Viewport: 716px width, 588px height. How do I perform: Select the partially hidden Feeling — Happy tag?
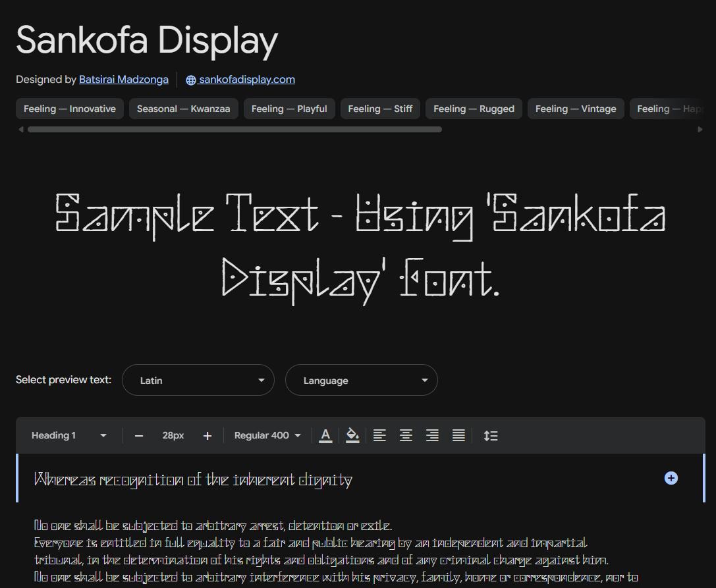click(667, 109)
